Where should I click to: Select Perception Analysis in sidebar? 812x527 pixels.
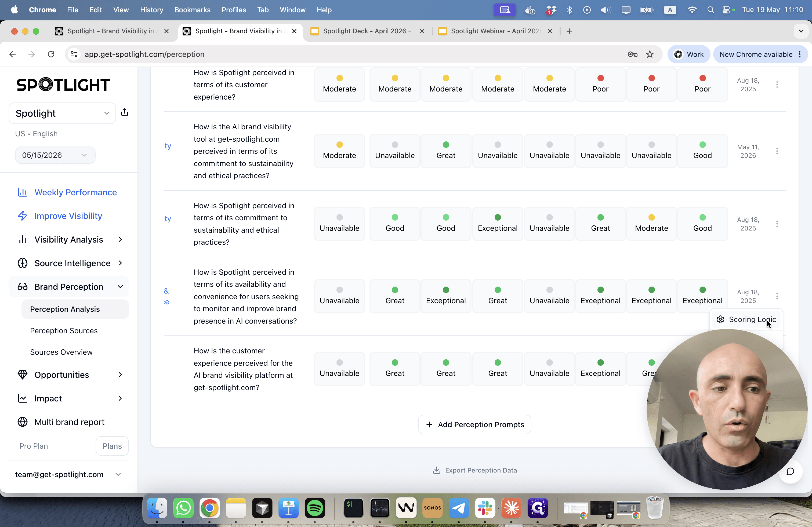pos(75,309)
